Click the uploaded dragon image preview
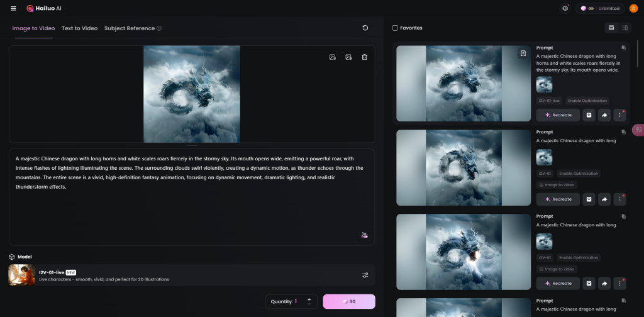The width and height of the screenshot is (644, 317). (192, 94)
